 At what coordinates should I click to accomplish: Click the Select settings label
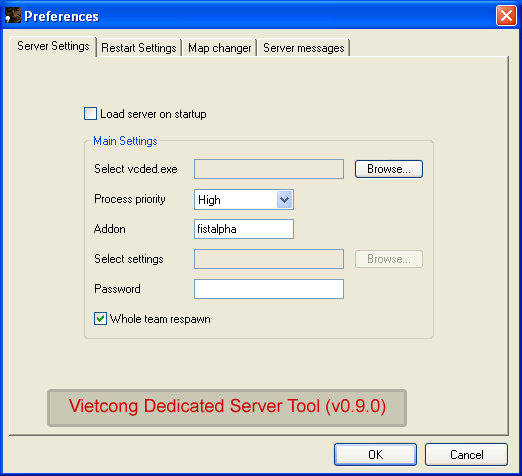(129, 259)
